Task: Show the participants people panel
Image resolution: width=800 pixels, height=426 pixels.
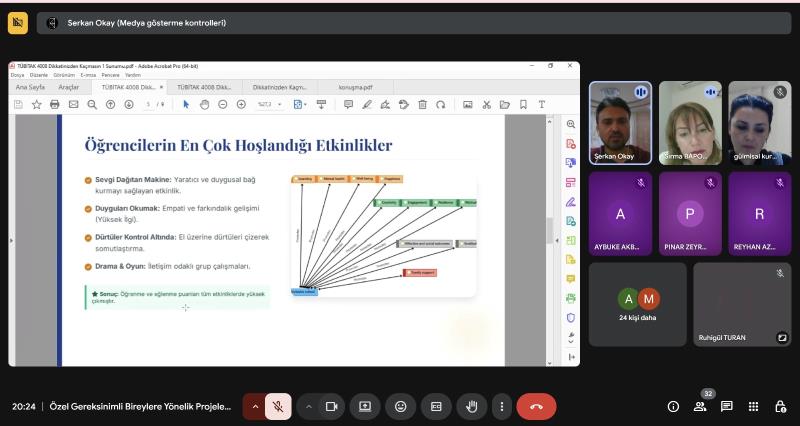Action: pyautogui.click(x=700, y=406)
